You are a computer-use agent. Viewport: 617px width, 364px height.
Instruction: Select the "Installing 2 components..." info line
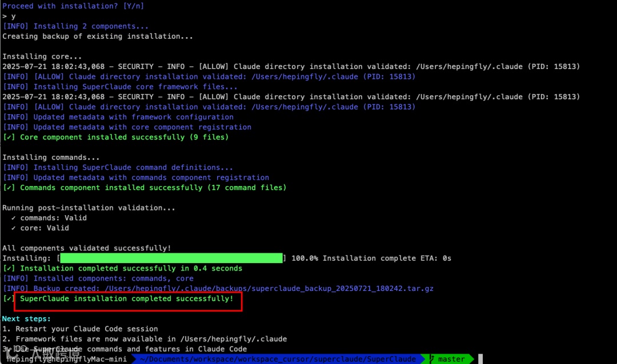[75, 26]
